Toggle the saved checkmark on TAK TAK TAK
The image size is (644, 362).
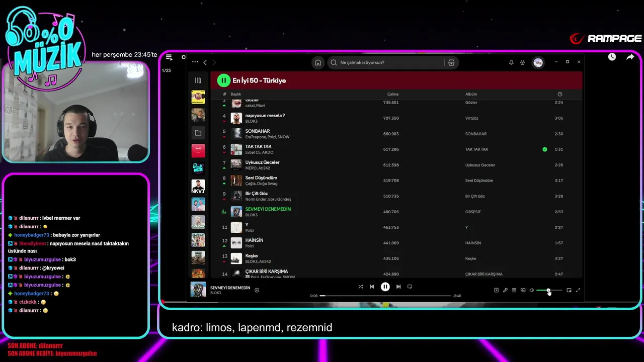point(544,149)
